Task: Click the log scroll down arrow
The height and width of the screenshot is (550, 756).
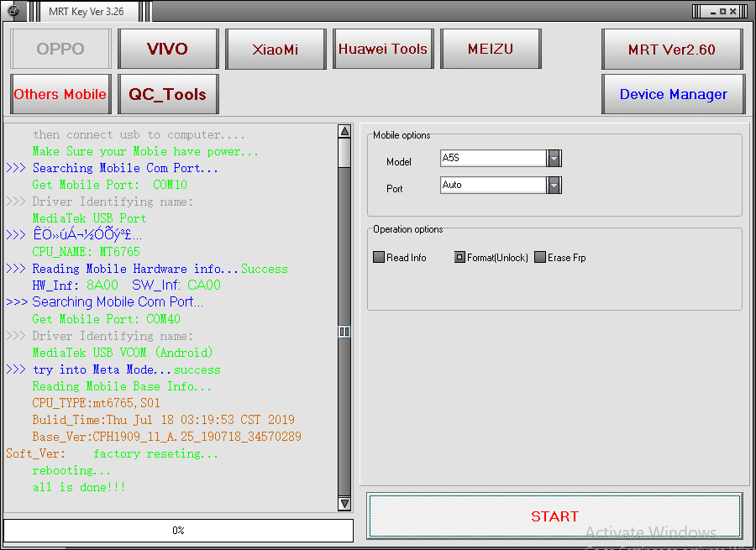Action: [x=344, y=504]
